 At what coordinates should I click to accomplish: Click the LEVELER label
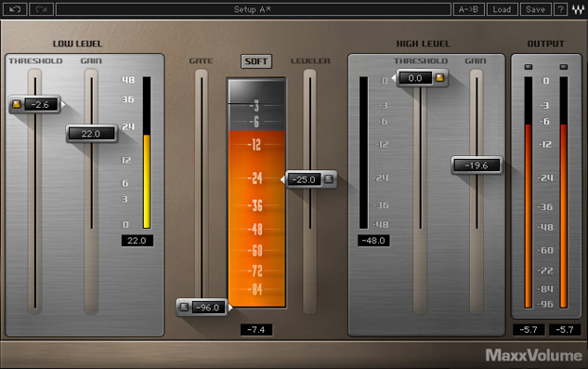(310, 60)
